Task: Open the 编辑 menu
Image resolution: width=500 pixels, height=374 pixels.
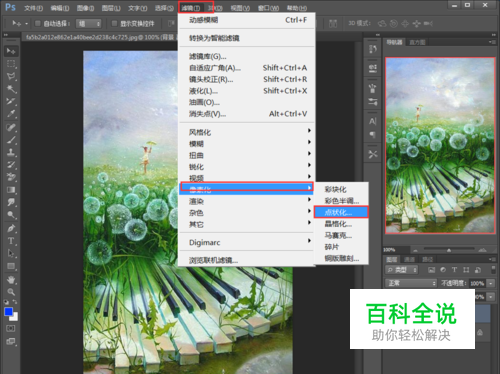Action: click(60, 8)
